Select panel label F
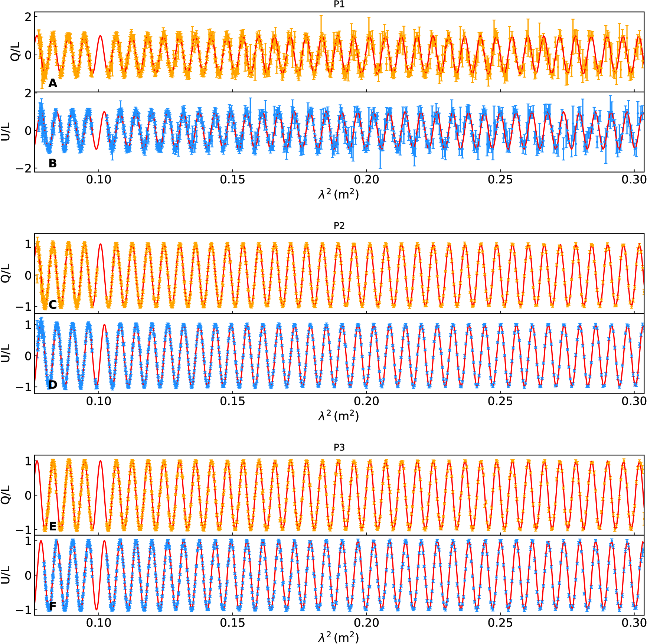Viewport: 647px width, 644px height. point(53,606)
